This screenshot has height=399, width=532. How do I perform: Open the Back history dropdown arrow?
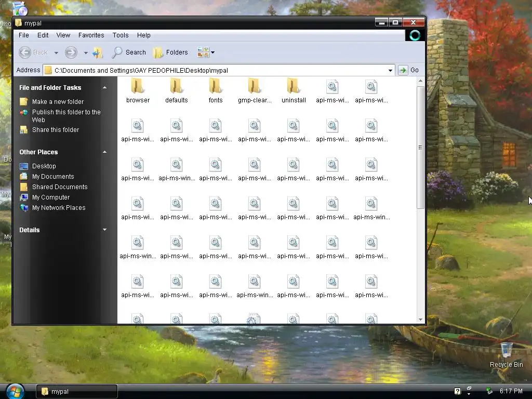tap(56, 52)
